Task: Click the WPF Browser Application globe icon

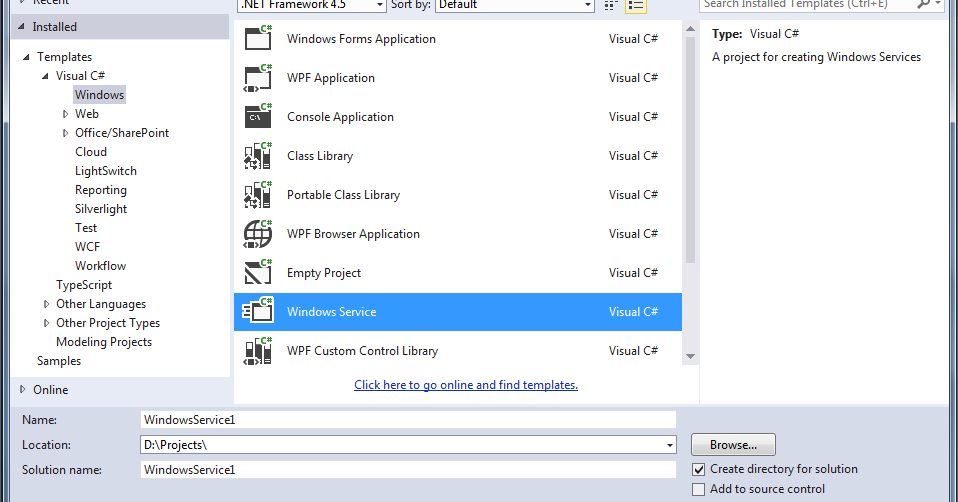Action: [x=258, y=234]
